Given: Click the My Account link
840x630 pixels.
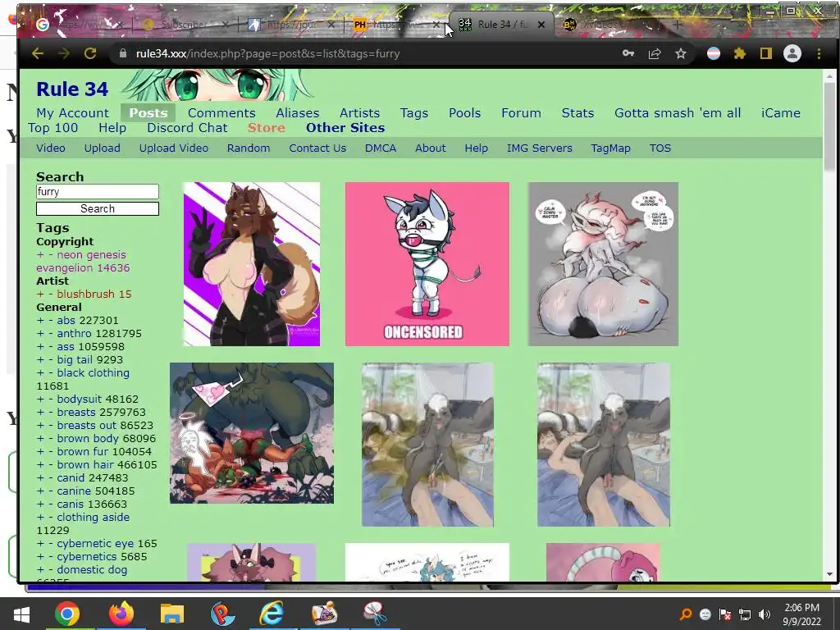Looking at the screenshot, I should point(72,113).
